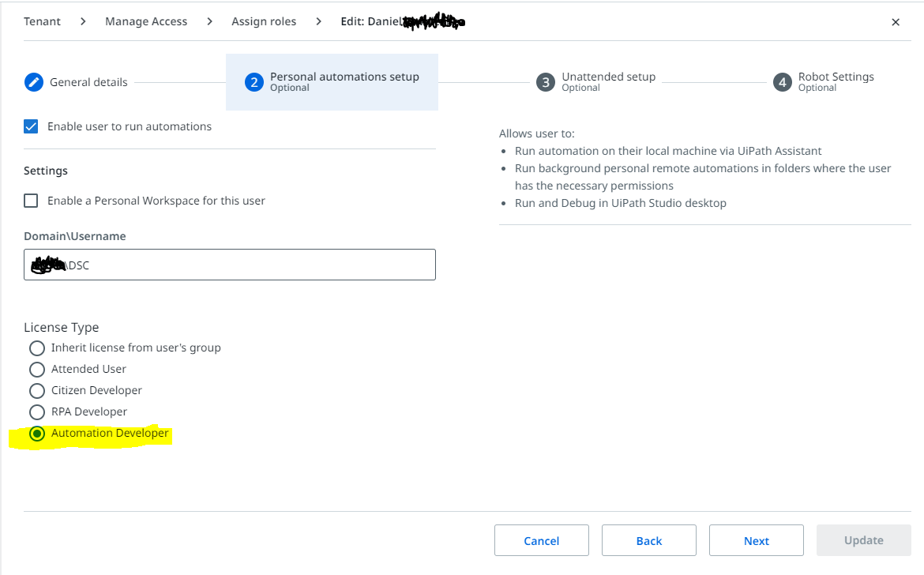Enable a Personal Workspace for this user
This screenshot has height=575, width=924.
[x=30, y=200]
